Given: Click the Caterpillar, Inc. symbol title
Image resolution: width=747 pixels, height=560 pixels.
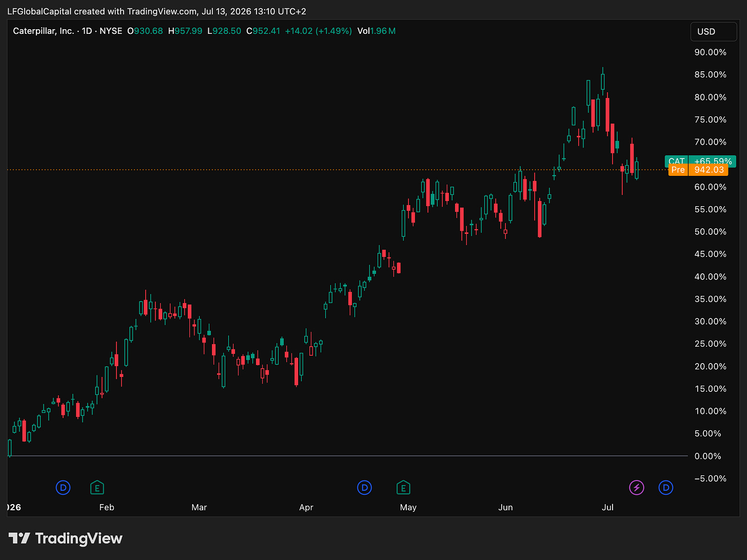Looking at the screenshot, I should [x=44, y=31].
